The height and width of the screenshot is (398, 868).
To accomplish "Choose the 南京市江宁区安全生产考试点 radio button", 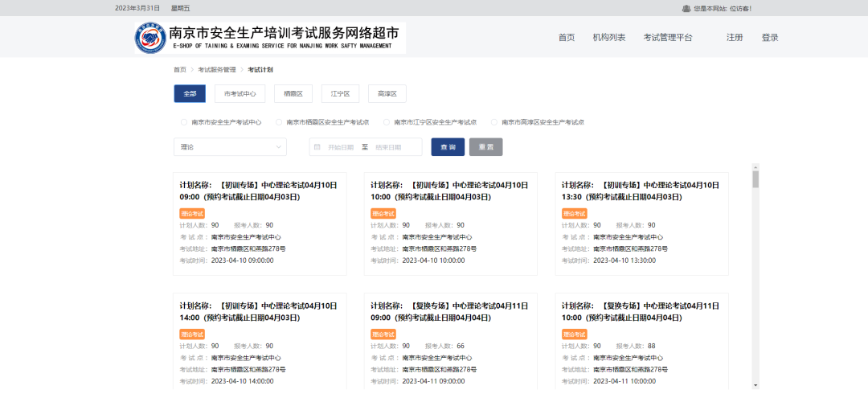I will tap(387, 122).
